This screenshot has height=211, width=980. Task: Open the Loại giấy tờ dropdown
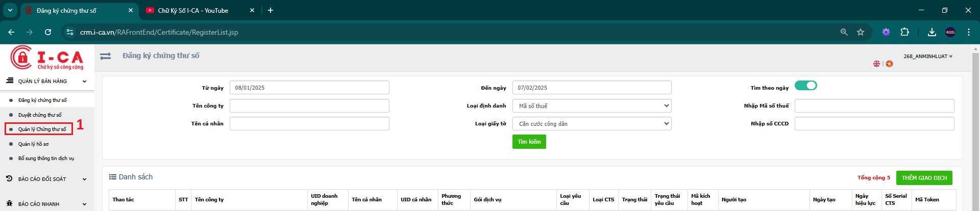[592, 123]
